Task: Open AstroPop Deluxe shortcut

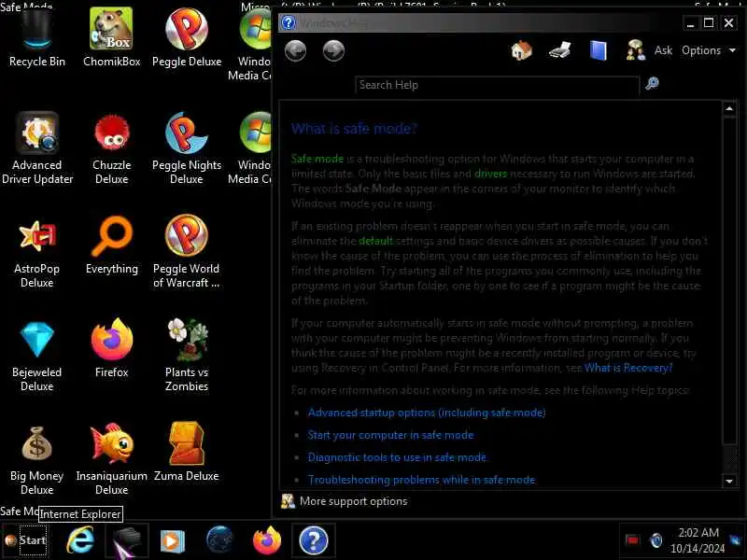Action: click(37, 252)
